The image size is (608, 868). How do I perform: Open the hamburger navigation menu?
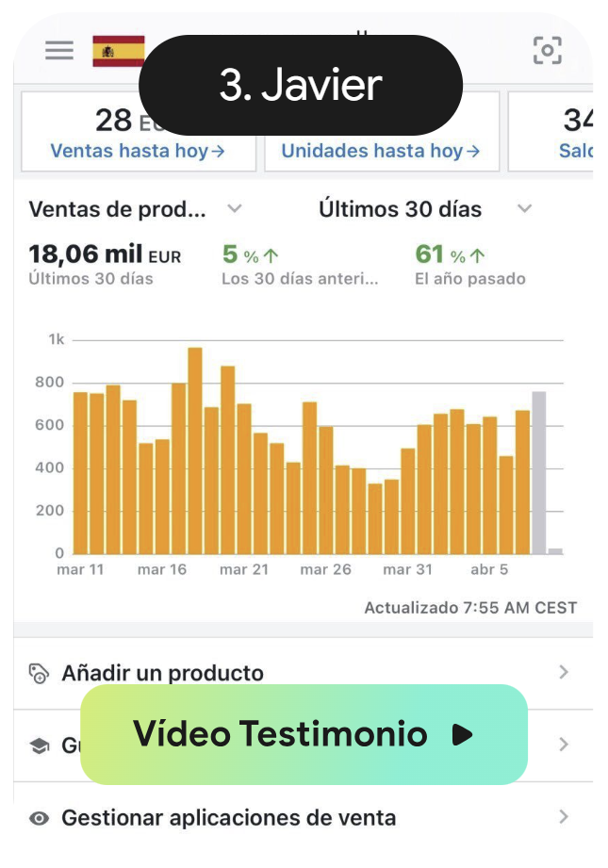(x=58, y=50)
